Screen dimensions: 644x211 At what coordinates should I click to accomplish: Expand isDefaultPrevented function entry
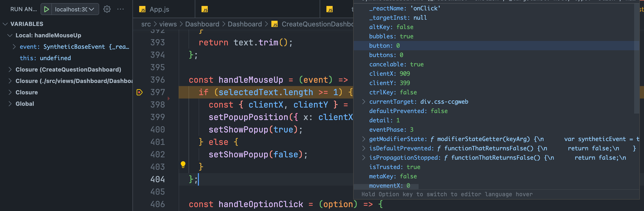point(364,148)
